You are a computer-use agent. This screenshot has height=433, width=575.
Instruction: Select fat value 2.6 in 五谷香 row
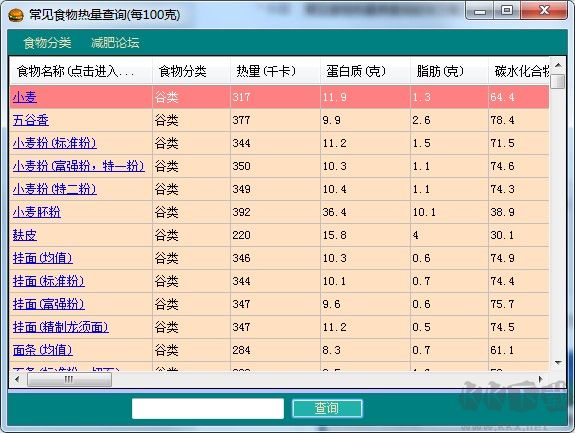421,120
